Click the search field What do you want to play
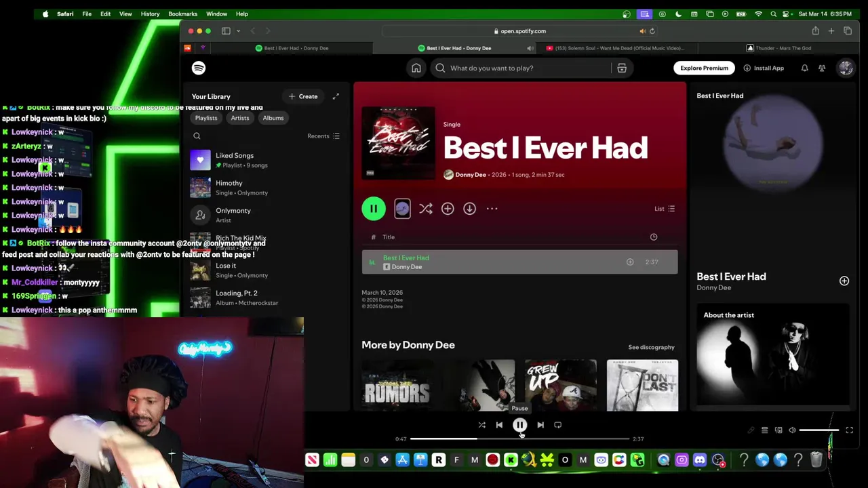This screenshot has width=868, height=488. tap(521, 68)
